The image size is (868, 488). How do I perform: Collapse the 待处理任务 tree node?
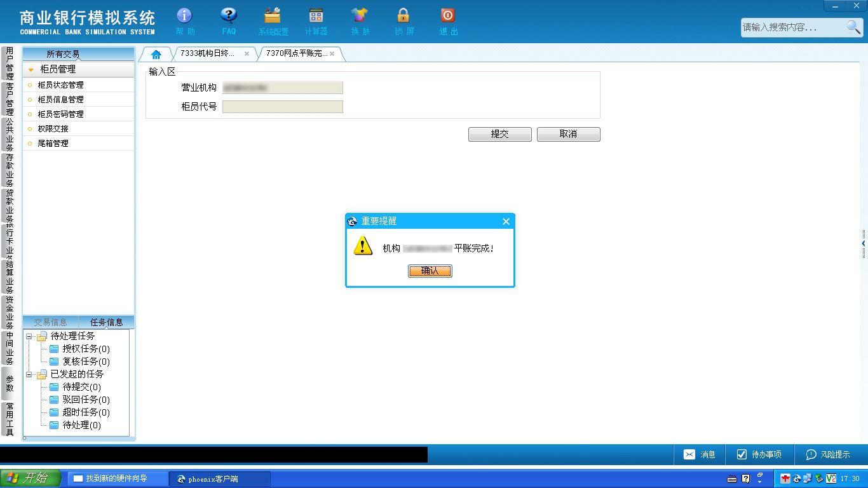pos(29,336)
